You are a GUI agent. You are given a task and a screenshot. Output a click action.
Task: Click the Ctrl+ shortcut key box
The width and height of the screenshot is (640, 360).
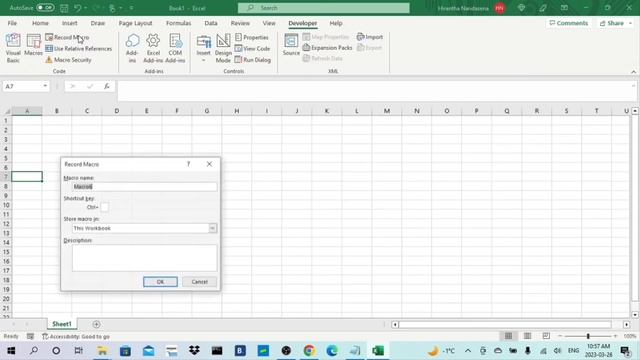(104, 207)
